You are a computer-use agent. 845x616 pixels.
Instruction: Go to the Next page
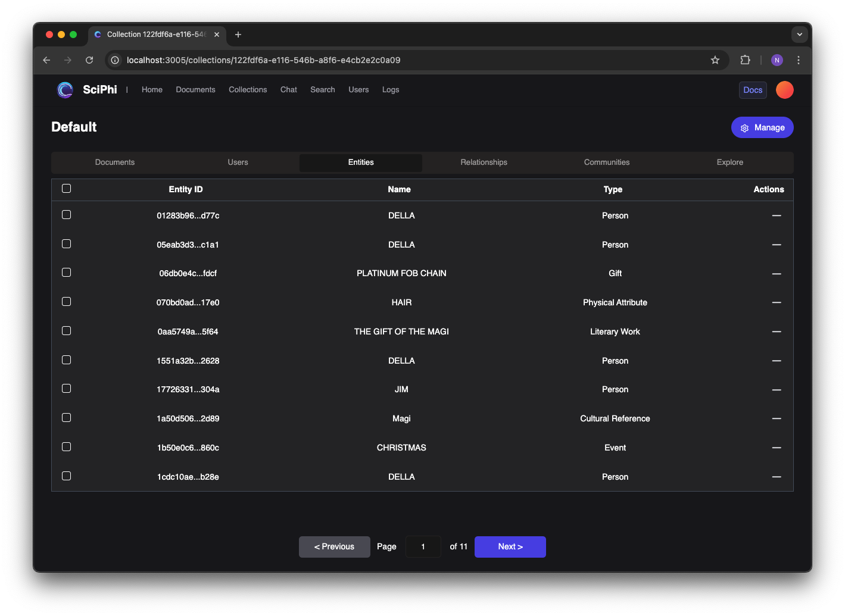coord(510,547)
